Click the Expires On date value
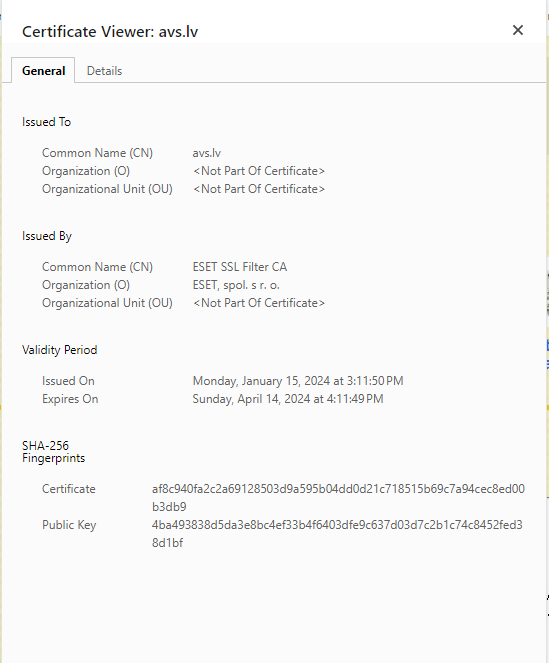This screenshot has width=549, height=663. click(x=288, y=399)
